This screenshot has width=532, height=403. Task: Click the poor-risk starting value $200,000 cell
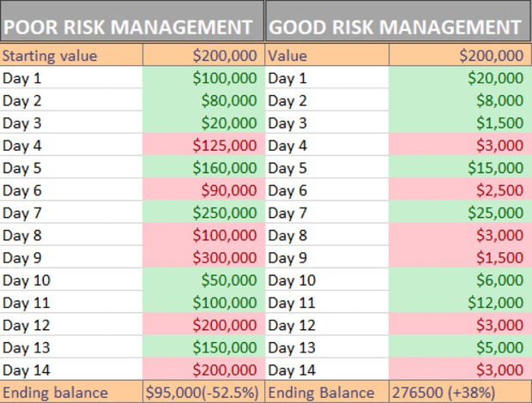[204, 55]
